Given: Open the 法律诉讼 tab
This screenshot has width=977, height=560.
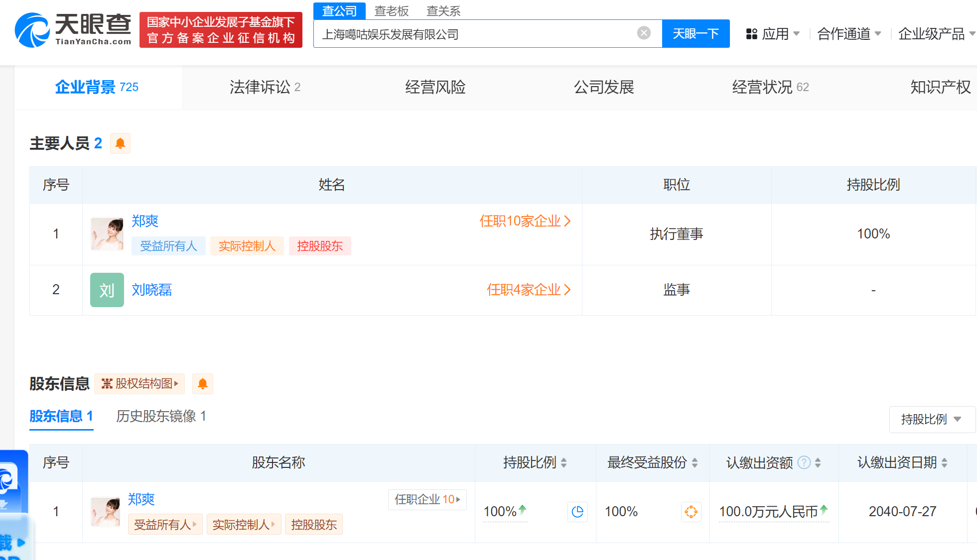Looking at the screenshot, I should 265,87.
